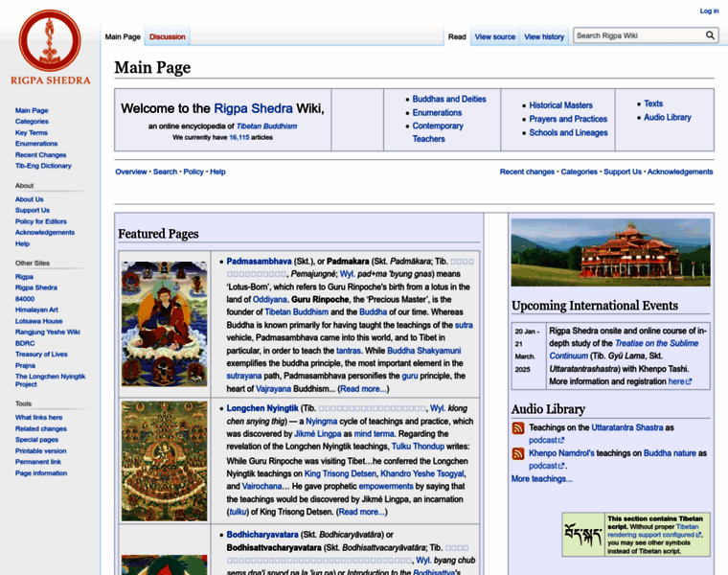The image size is (728, 575).
Task: Open the Tib-Eng Dictionary link
Action: tap(43, 166)
